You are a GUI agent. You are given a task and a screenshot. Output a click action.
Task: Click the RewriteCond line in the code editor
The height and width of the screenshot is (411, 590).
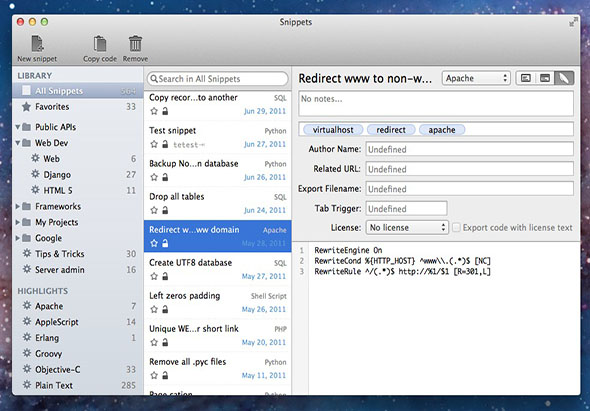(402, 261)
